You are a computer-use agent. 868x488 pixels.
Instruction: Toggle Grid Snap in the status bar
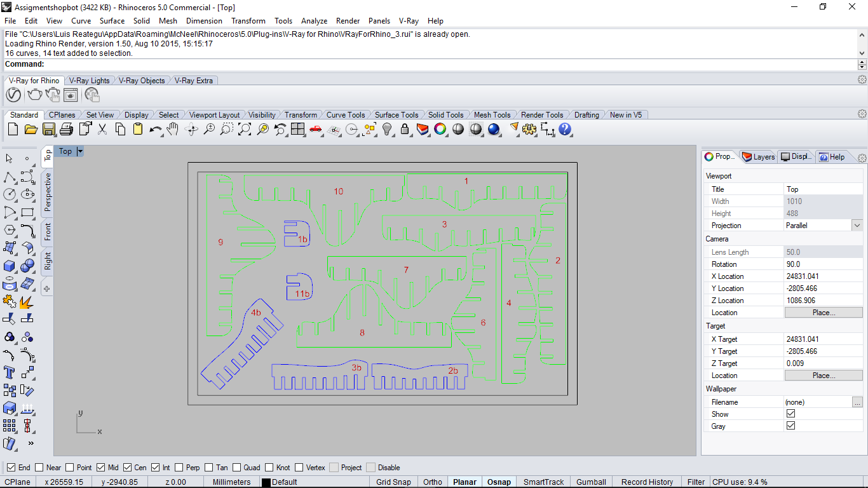(x=393, y=482)
